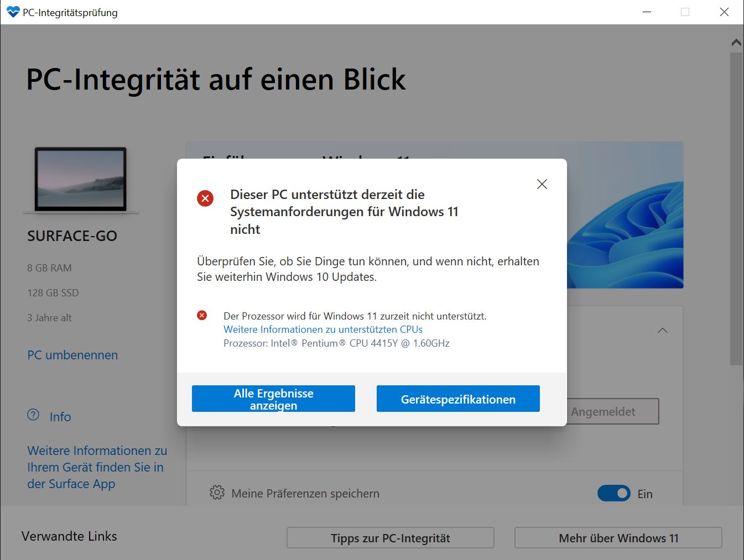Close the PC-Integritätsprüfung window
This screenshot has width=744, height=560.
724,12
